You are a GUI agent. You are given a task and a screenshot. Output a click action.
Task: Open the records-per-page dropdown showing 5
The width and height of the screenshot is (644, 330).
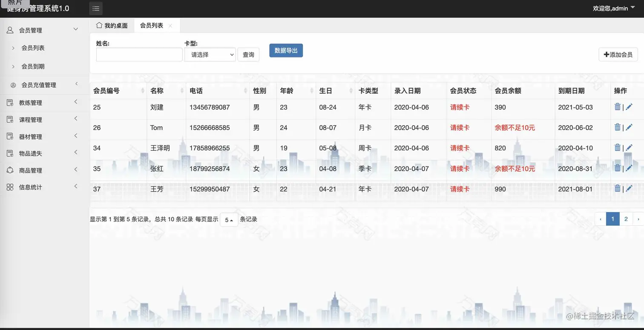coord(229,220)
